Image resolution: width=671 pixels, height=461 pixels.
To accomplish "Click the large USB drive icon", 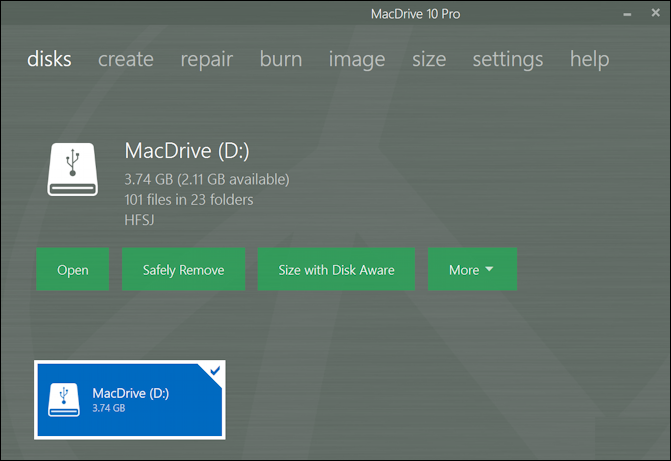I will pyautogui.click(x=72, y=170).
